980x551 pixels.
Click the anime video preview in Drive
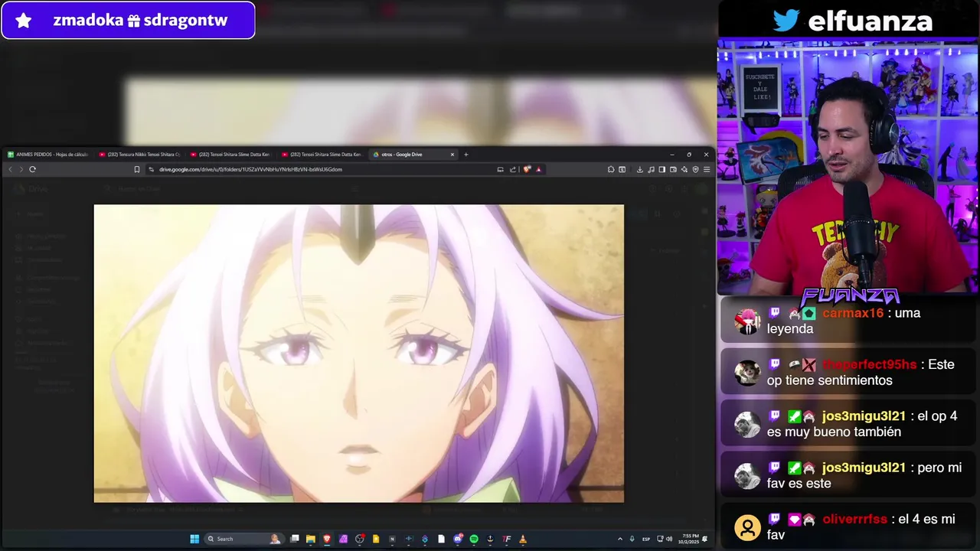pos(358,354)
